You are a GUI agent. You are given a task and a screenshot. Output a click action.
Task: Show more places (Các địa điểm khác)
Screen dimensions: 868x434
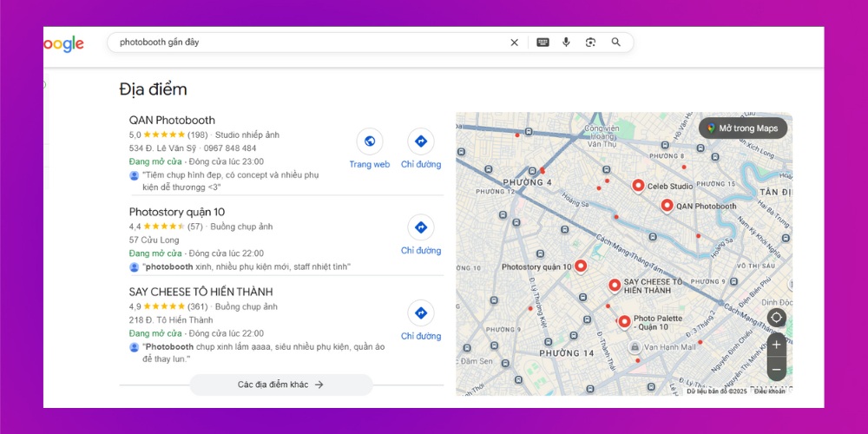coord(280,385)
